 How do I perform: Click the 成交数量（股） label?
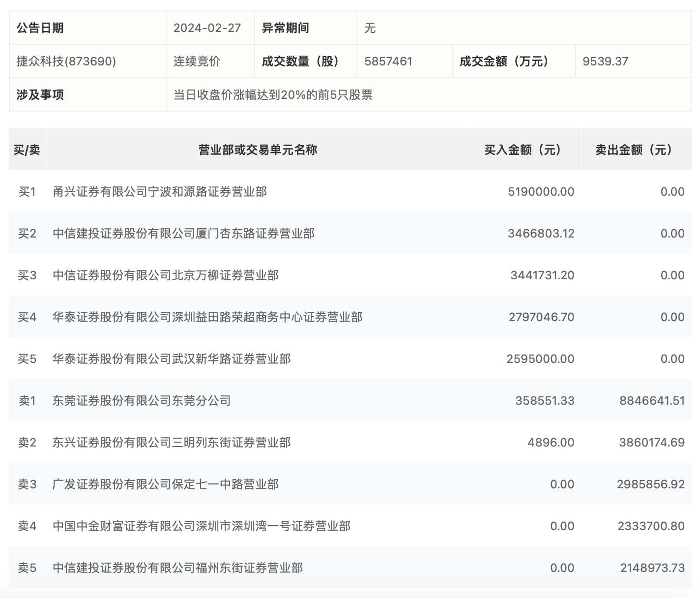(301, 61)
